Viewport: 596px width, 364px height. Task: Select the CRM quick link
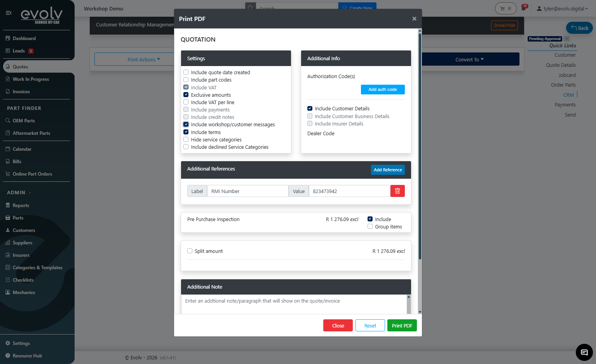pyautogui.click(x=568, y=95)
